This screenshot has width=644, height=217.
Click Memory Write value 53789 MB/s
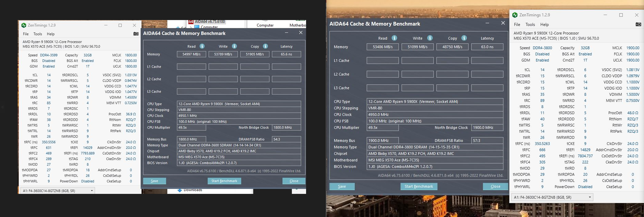(223, 54)
